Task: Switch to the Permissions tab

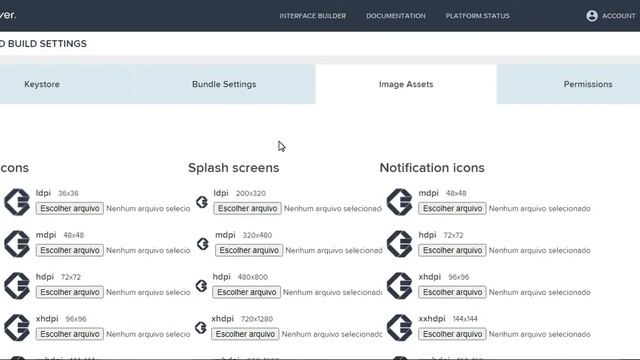Action: click(588, 84)
